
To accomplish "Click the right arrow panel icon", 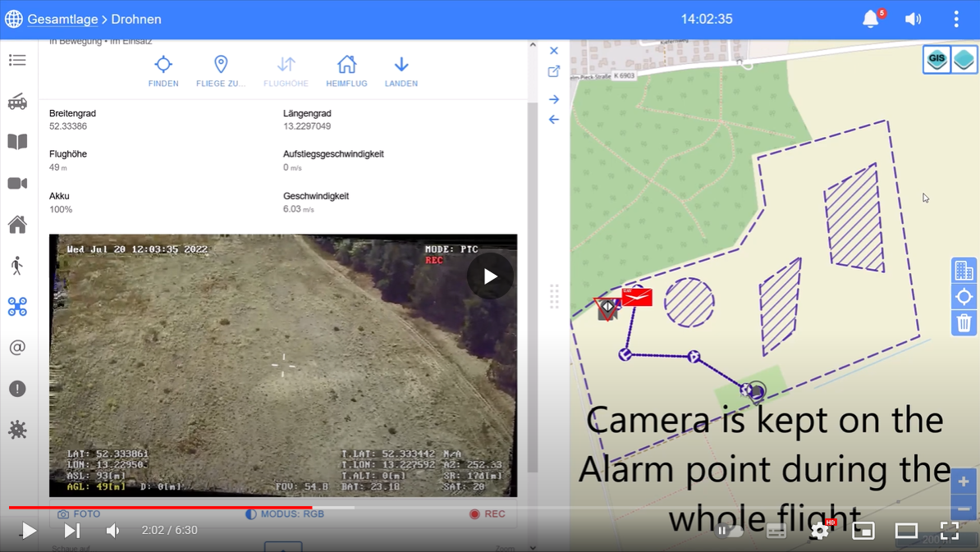I will click(554, 99).
